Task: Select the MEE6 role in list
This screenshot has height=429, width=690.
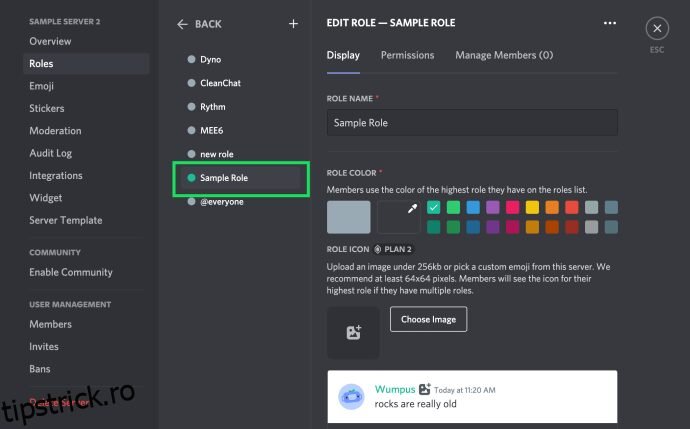Action: pos(213,130)
